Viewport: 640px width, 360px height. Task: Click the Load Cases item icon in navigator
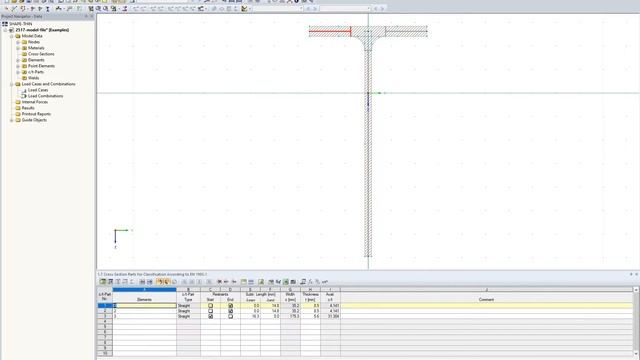24,90
